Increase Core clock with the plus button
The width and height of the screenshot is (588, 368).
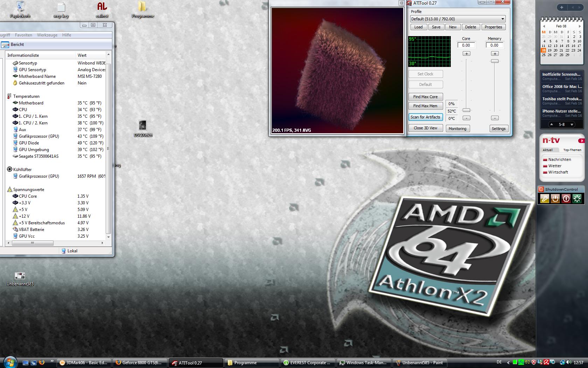click(x=466, y=54)
